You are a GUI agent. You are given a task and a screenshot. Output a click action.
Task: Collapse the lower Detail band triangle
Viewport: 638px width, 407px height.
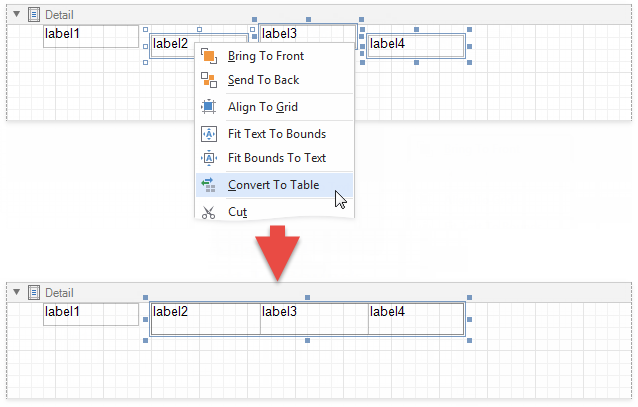pos(16,291)
